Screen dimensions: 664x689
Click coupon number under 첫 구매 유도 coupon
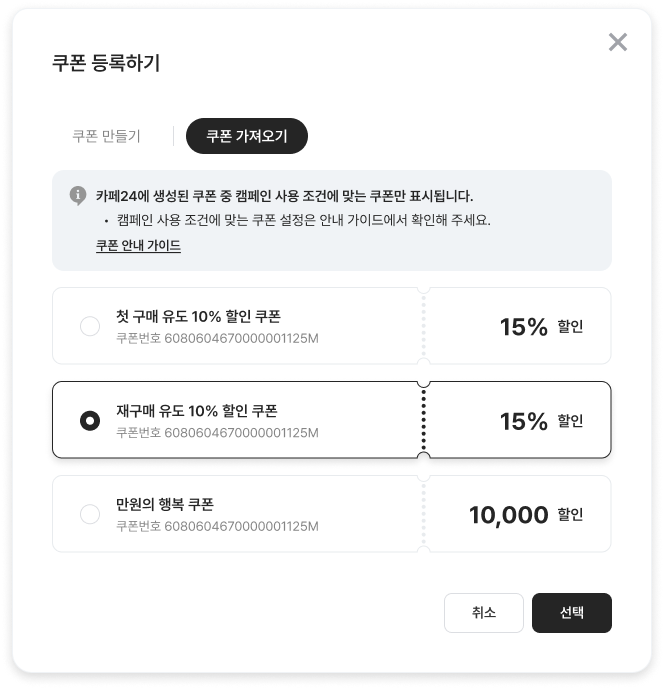click(217, 338)
